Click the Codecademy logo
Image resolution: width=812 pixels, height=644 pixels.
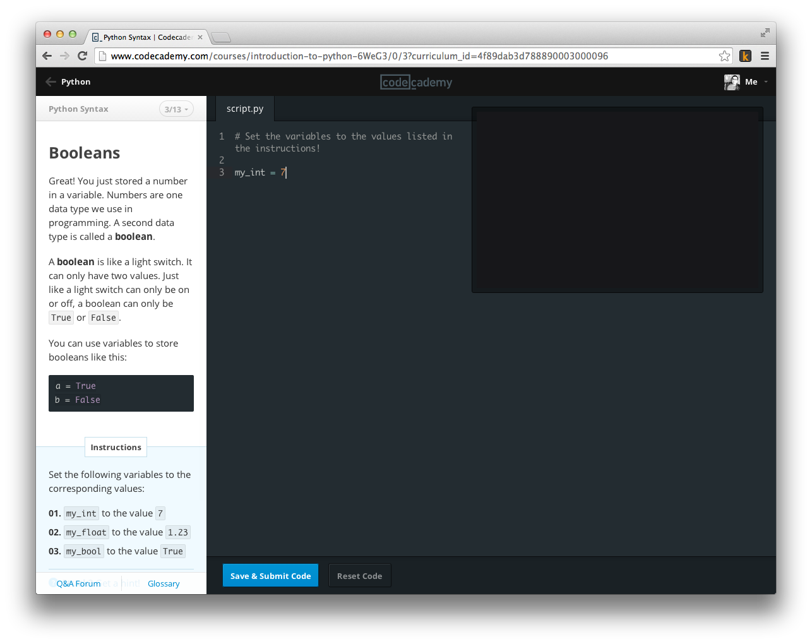tap(416, 82)
